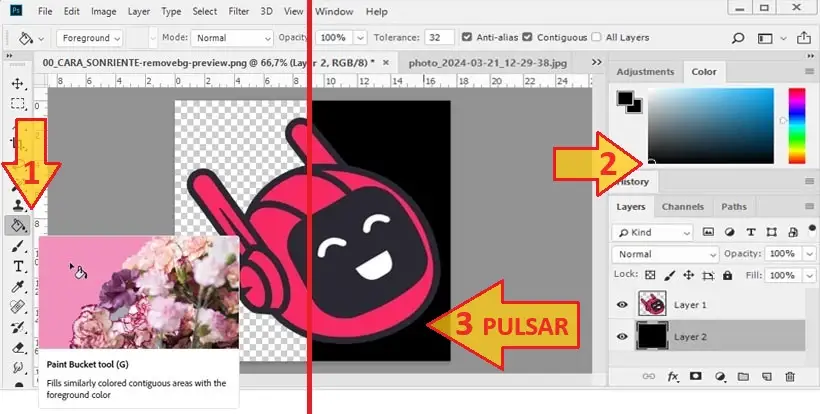820x414 pixels.
Task: Open the fx layer style menu
Action: [x=673, y=376]
